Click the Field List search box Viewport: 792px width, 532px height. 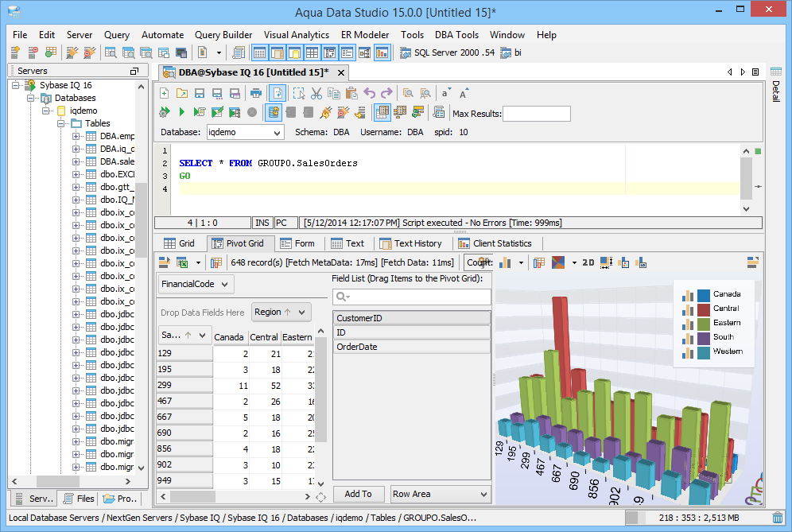pyautogui.click(x=412, y=297)
